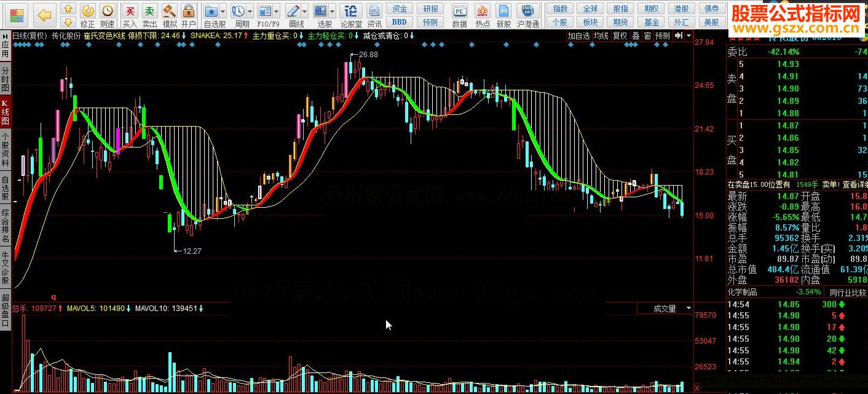Toggle the 叠 overlay option
The image size is (868, 394).
636,36
